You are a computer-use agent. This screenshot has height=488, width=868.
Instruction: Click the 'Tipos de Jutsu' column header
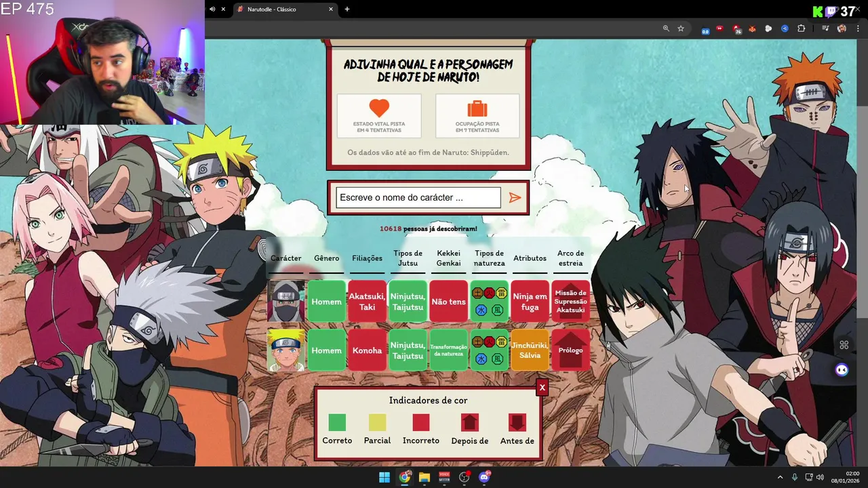(x=408, y=258)
